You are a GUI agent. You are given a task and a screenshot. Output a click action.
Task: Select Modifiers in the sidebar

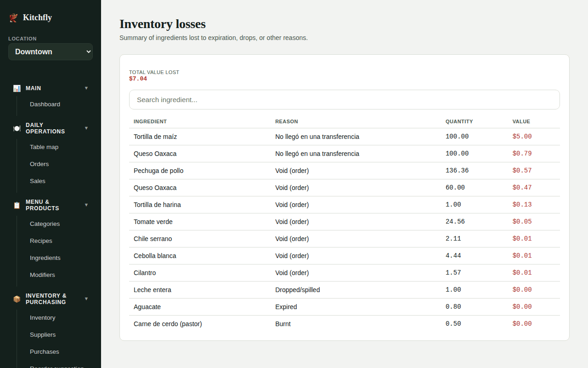click(42, 275)
